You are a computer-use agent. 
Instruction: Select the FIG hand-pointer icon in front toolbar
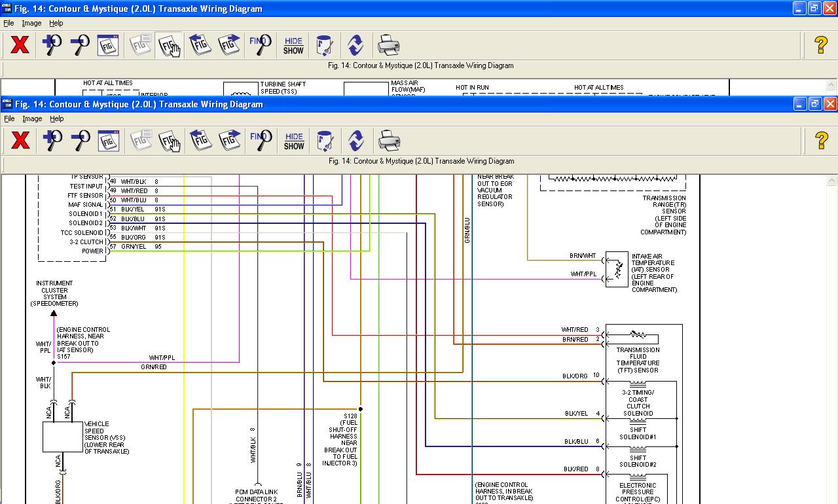(169, 141)
